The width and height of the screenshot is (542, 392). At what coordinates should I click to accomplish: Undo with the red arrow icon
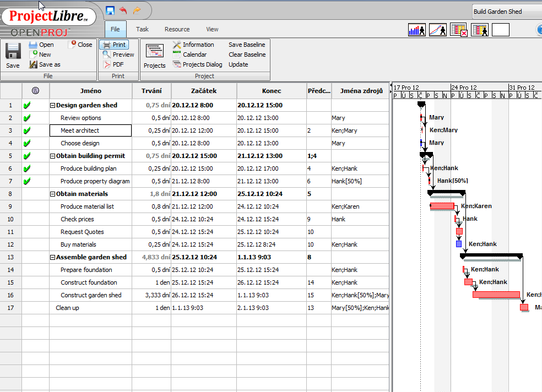123,10
